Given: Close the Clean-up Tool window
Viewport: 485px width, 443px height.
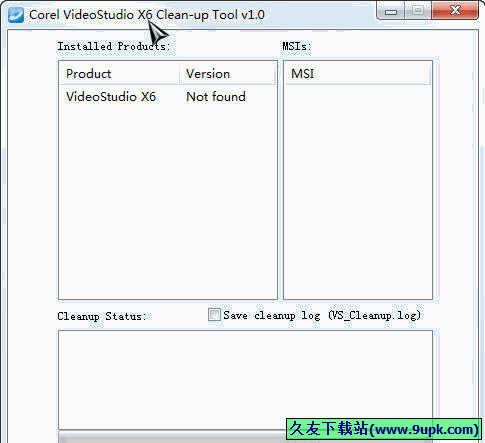Looking at the screenshot, I should coord(455,11).
